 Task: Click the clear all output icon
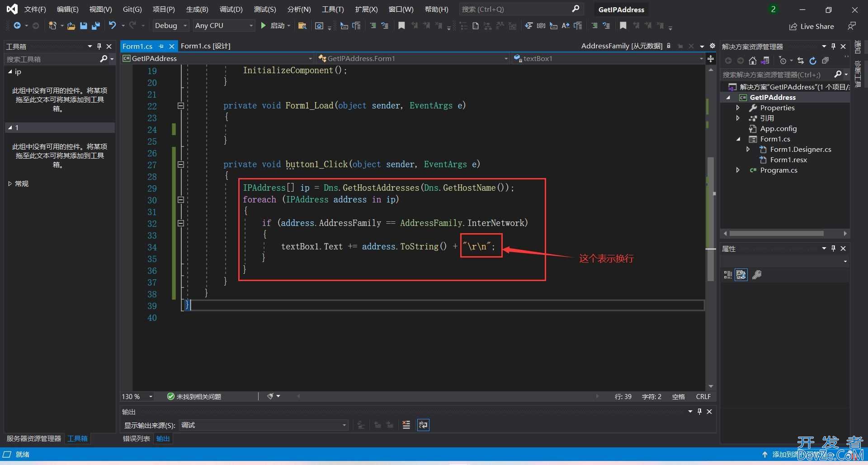click(406, 425)
